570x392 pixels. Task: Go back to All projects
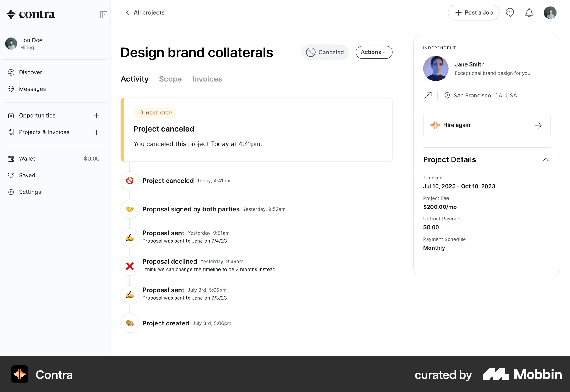145,12
